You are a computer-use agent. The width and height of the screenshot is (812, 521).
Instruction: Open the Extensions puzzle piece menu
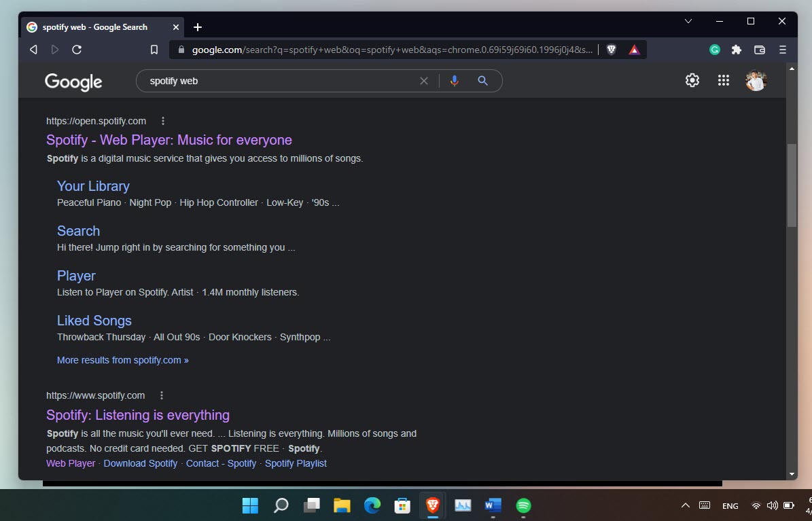coord(737,50)
